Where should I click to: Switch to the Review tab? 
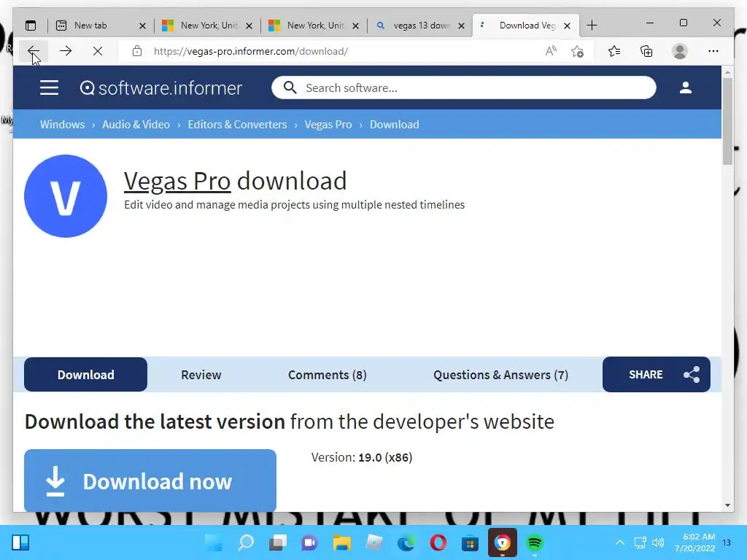[x=201, y=374]
